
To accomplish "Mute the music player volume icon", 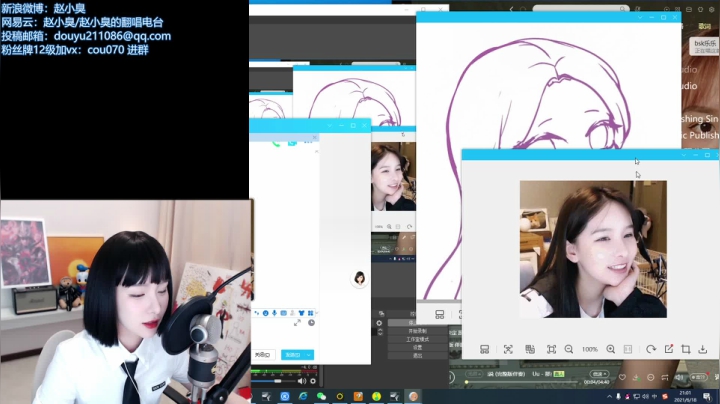I will click(680, 377).
